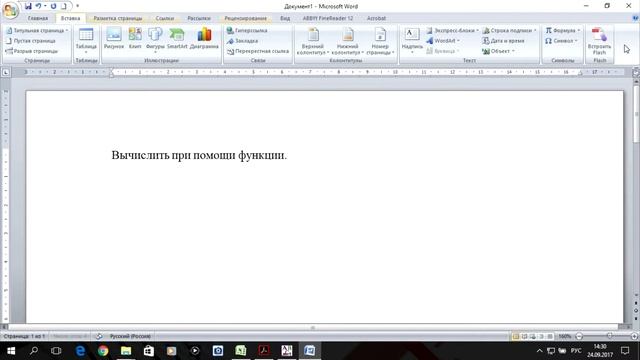This screenshot has width=640, height=360.
Task: Open Word help icon
Action: (635, 18)
